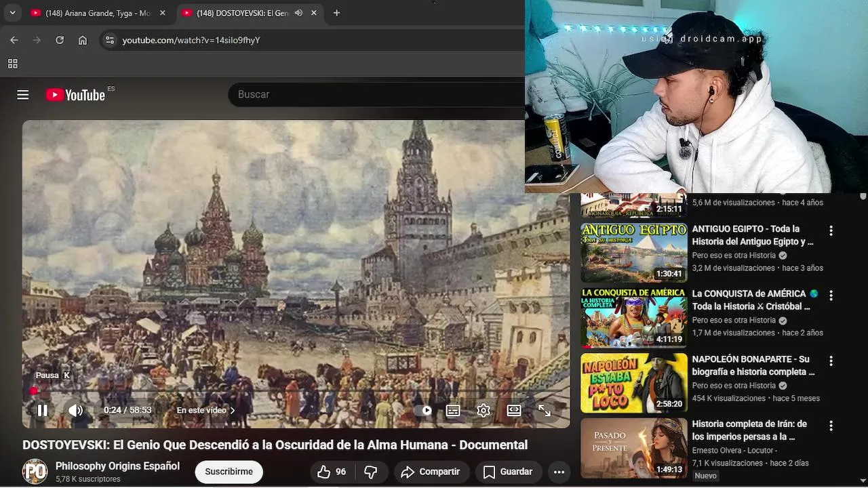This screenshot has height=488, width=868.
Task: Open the browser apps grid icon
Action: pos(12,64)
